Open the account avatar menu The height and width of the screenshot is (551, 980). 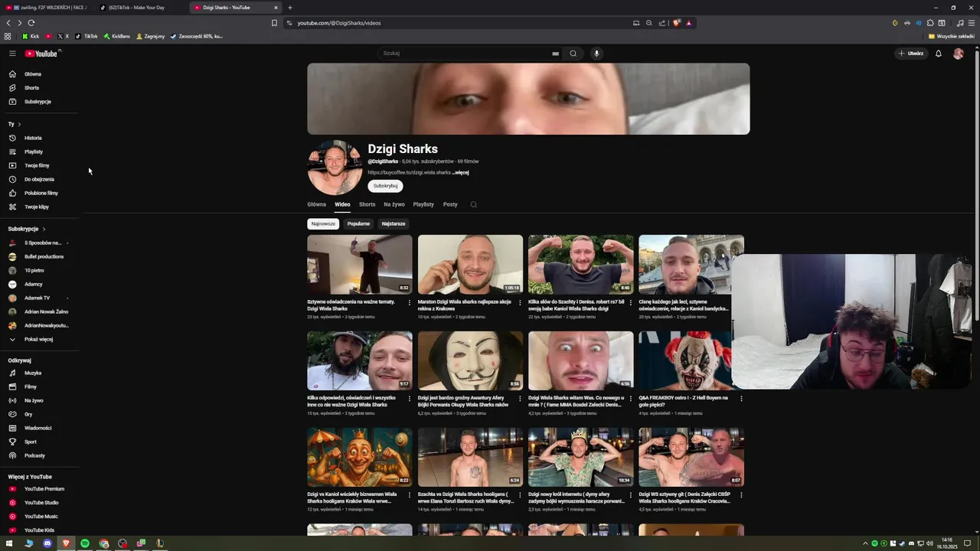959,54
